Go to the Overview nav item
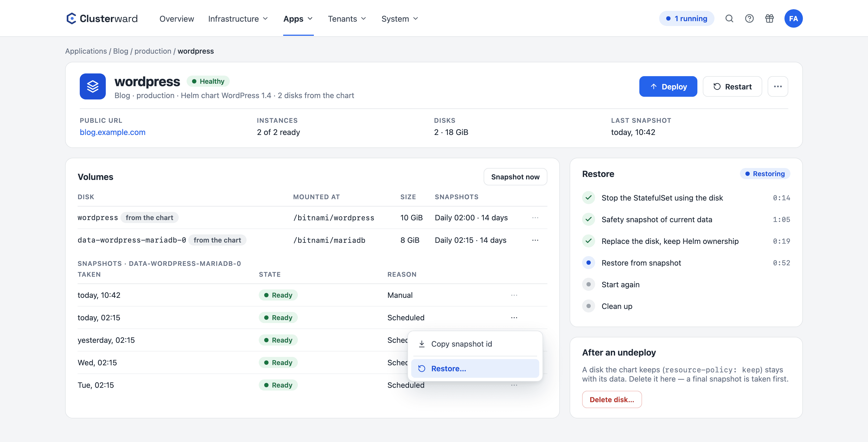 pyautogui.click(x=177, y=19)
